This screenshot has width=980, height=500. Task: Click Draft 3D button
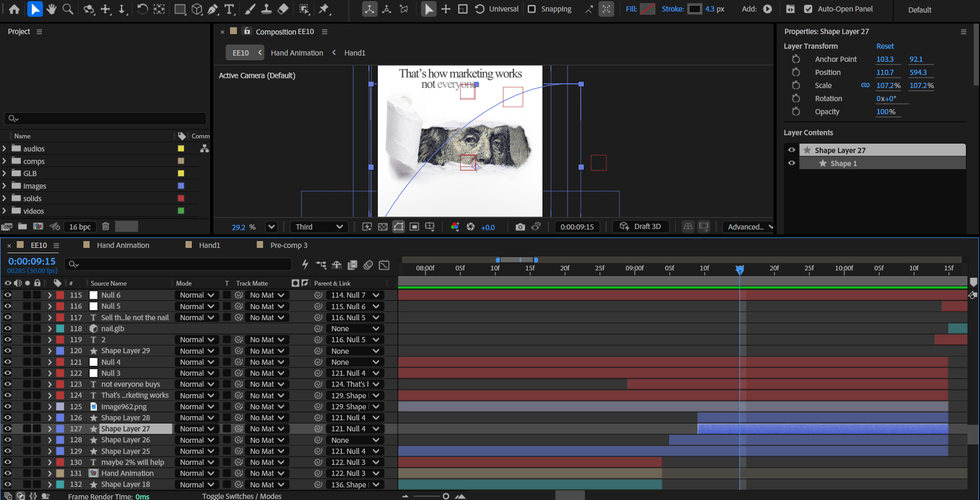tap(640, 226)
